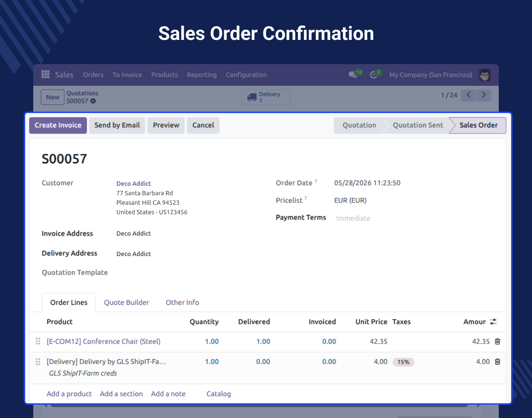Open the Reporting menu

(201, 75)
